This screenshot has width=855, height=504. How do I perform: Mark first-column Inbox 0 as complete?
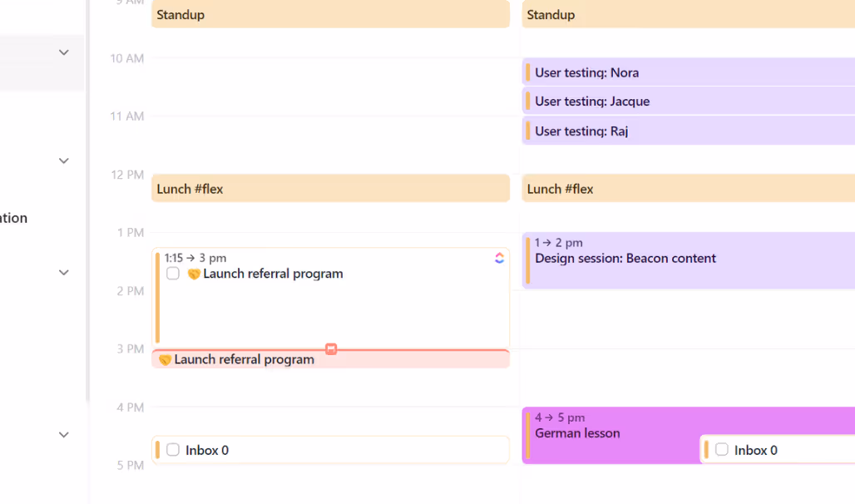(173, 450)
